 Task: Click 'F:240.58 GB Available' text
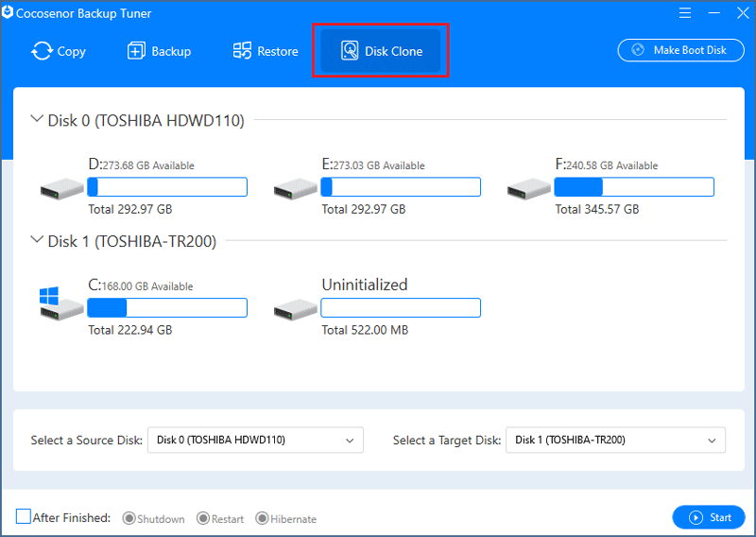coord(607,165)
